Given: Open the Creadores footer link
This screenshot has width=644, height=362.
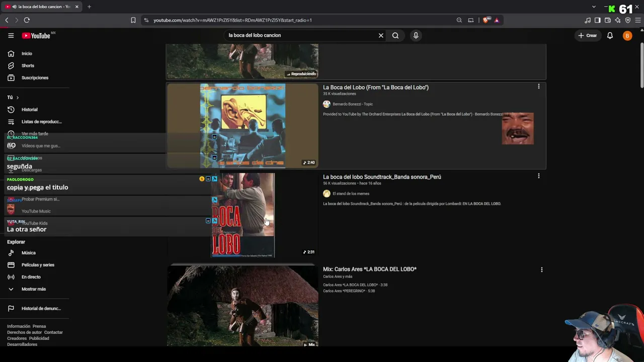Looking at the screenshot, I should 17,338.
